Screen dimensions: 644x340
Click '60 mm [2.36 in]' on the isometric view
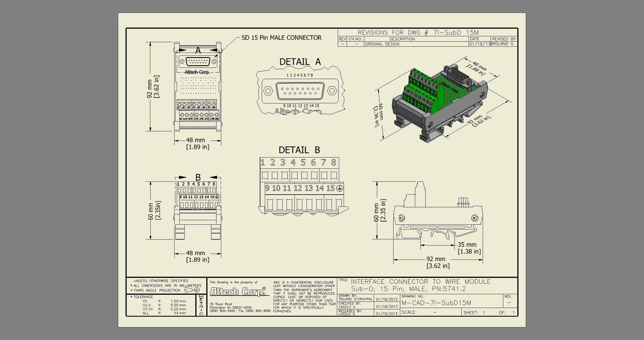click(x=378, y=115)
